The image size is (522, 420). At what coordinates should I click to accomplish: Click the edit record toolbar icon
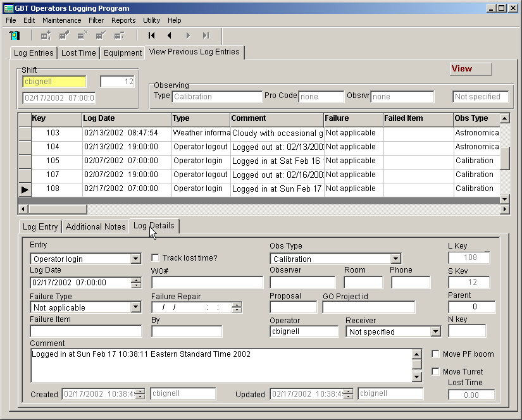tap(65, 35)
